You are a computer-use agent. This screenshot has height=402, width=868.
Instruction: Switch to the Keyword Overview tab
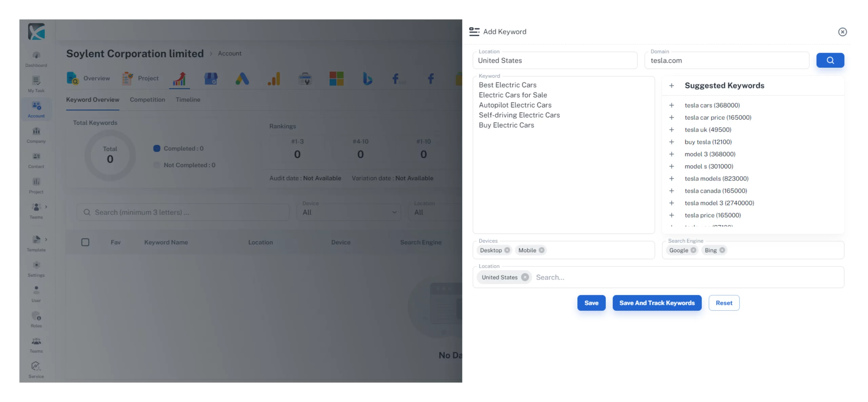(x=93, y=100)
